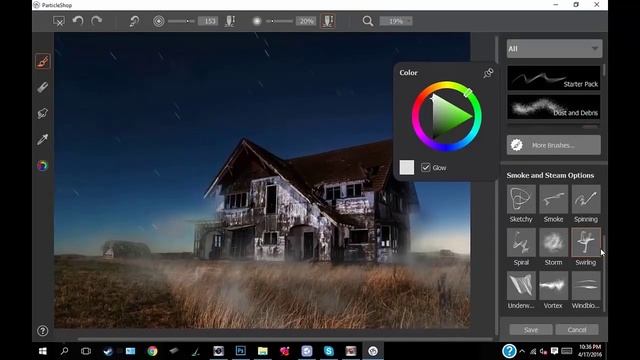
Task: Click the More Brushes button
Action: pos(553,145)
